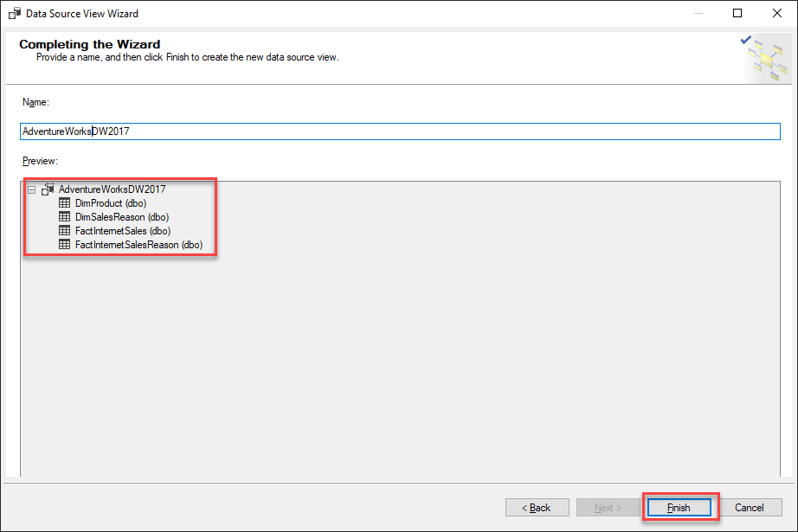Close the Data Source View Wizard window
This screenshot has height=532, width=798.
click(776, 13)
